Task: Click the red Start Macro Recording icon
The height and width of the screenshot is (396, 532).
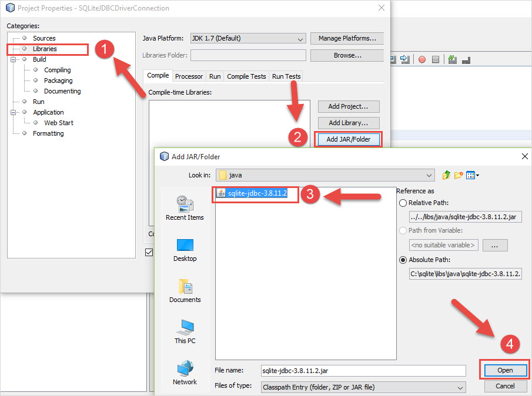Action: pyautogui.click(x=422, y=60)
